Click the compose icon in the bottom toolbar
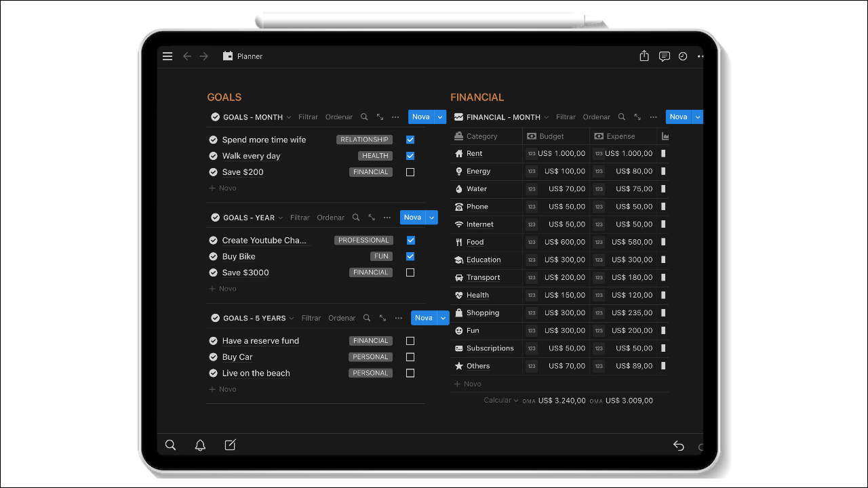The height and width of the screenshot is (488, 868). tap(230, 445)
